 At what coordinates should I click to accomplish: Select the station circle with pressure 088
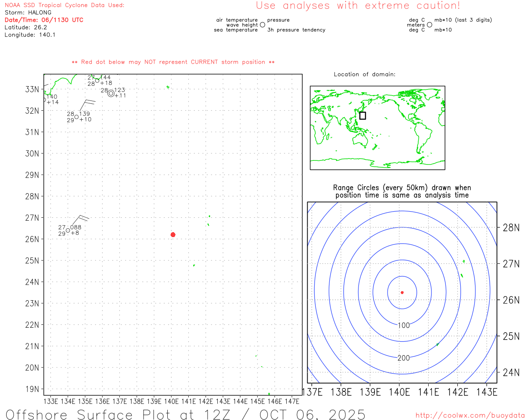click(68, 231)
